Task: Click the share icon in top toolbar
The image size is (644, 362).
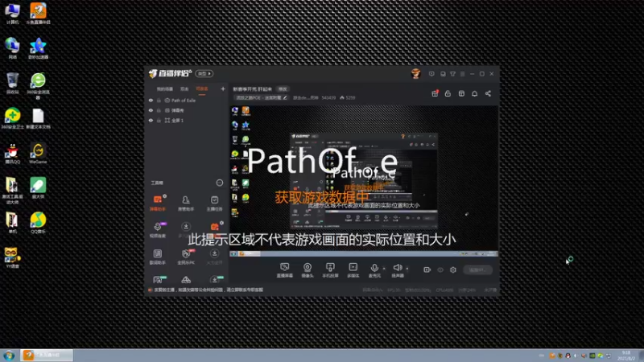Action: (488, 93)
